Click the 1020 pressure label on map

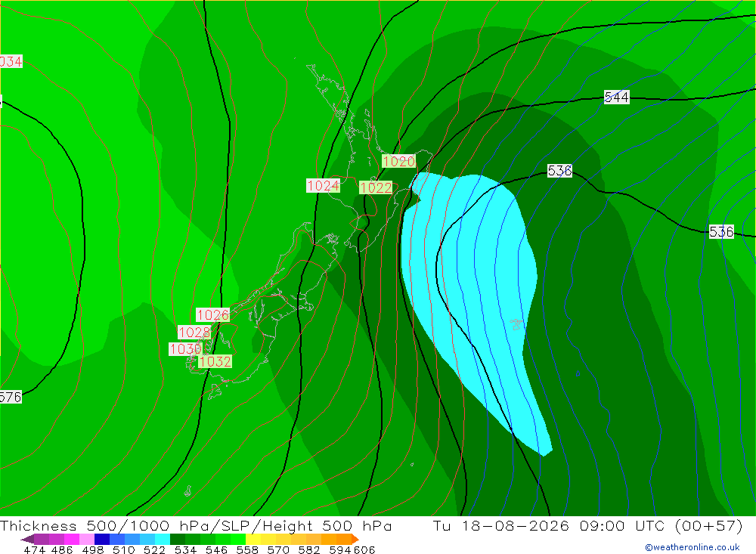pyautogui.click(x=398, y=161)
